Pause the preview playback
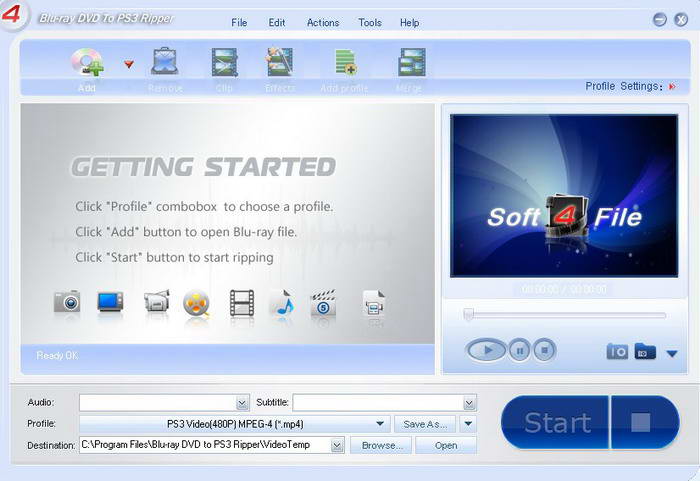This screenshot has height=481, width=700. 519,350
